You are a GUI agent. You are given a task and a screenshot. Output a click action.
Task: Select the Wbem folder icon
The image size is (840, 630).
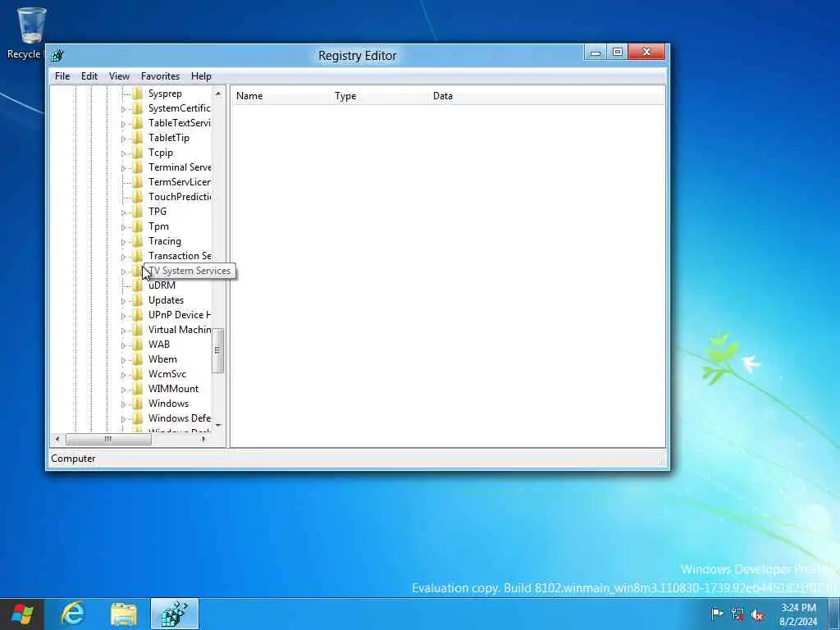click(138, 359)
